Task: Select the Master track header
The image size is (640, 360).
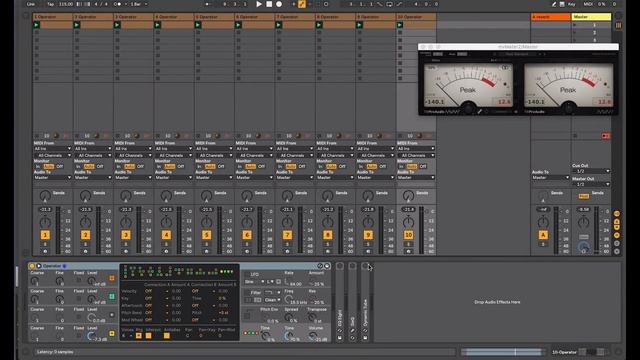Action: click(x=591, y=17)
